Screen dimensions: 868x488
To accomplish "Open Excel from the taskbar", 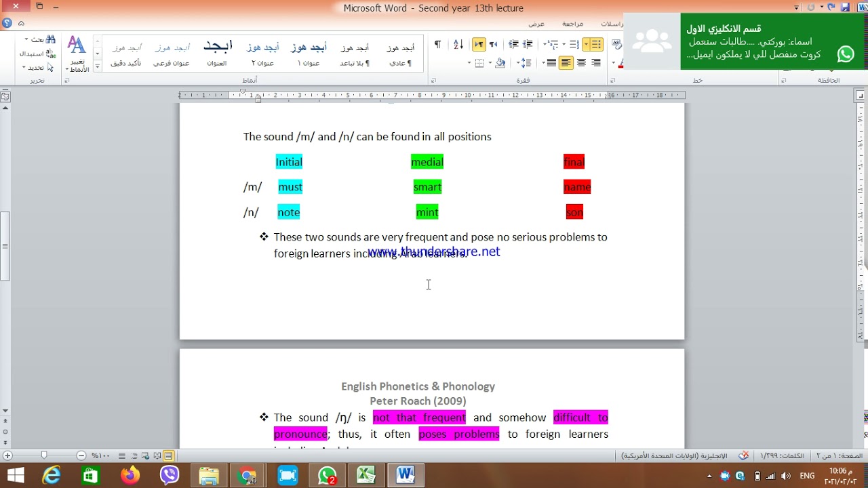I will [367, 476].
